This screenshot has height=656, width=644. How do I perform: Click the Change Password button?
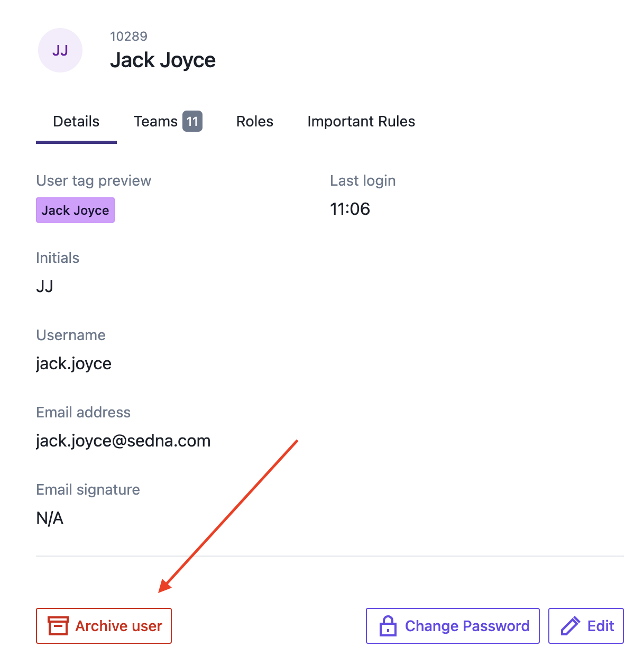[453, 626]
